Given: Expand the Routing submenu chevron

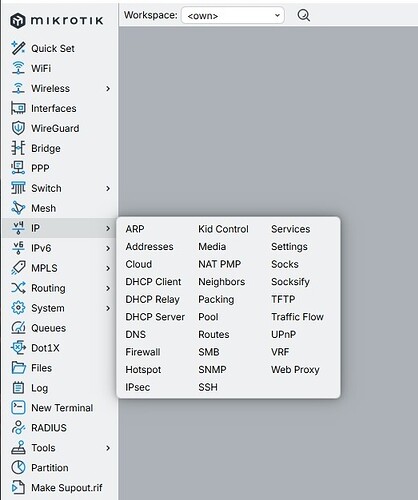Looking at the screenshot, I should (x=108, y=288).
